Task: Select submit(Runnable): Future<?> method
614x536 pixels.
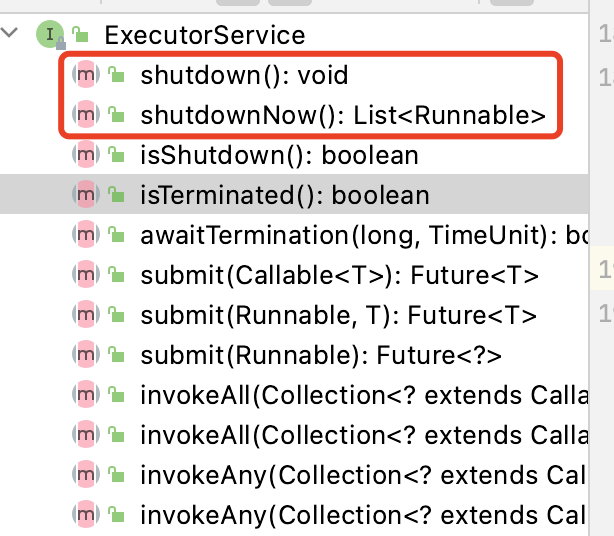Action: (x=320, y=355)
